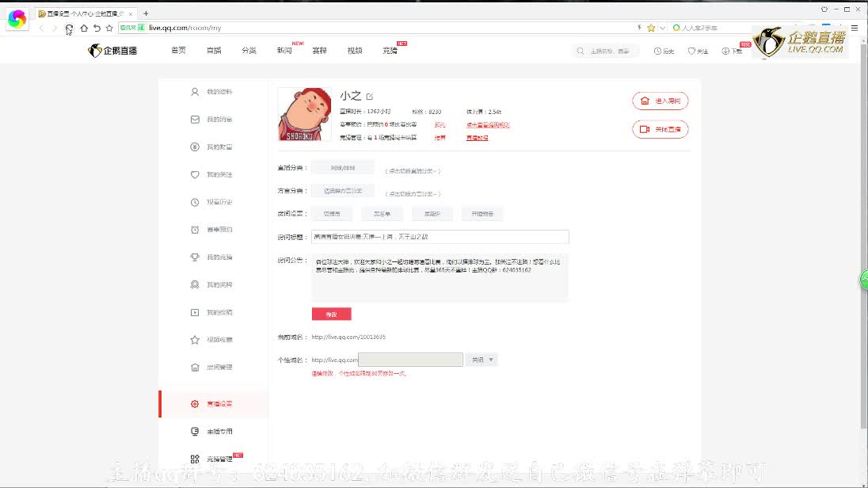Screen dimensions: 868x488
Task: Open the 关闭 dropdown next to custom domain
Action: pyautogui.click(x=481, y=360)
